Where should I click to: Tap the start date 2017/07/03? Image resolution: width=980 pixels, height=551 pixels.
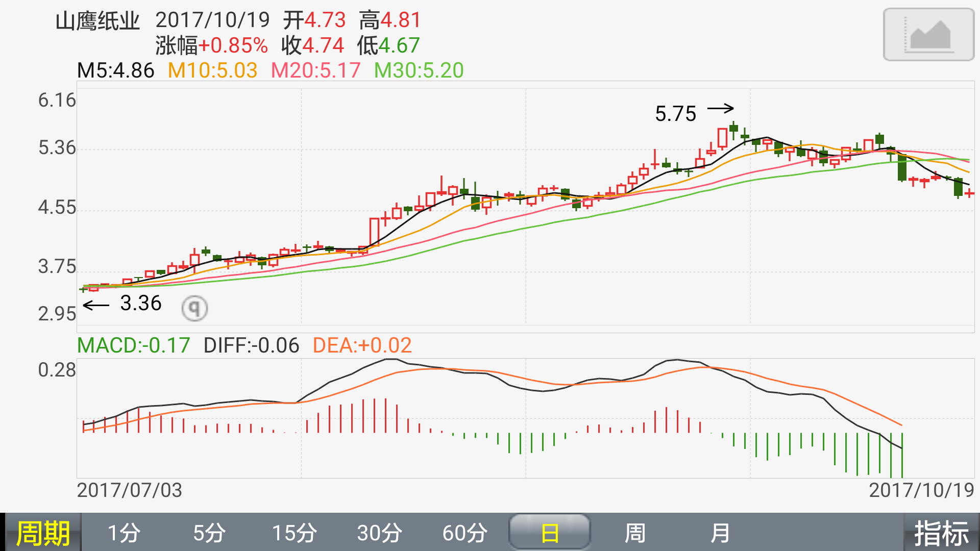coord(130,490)
